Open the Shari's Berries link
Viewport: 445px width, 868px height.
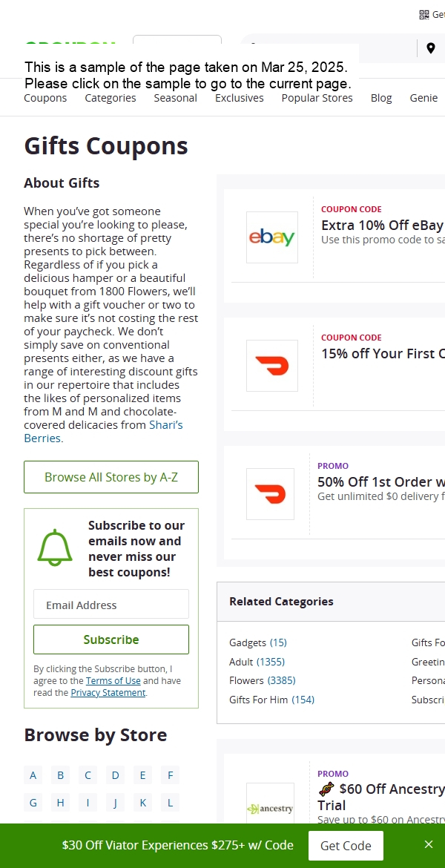103,432
